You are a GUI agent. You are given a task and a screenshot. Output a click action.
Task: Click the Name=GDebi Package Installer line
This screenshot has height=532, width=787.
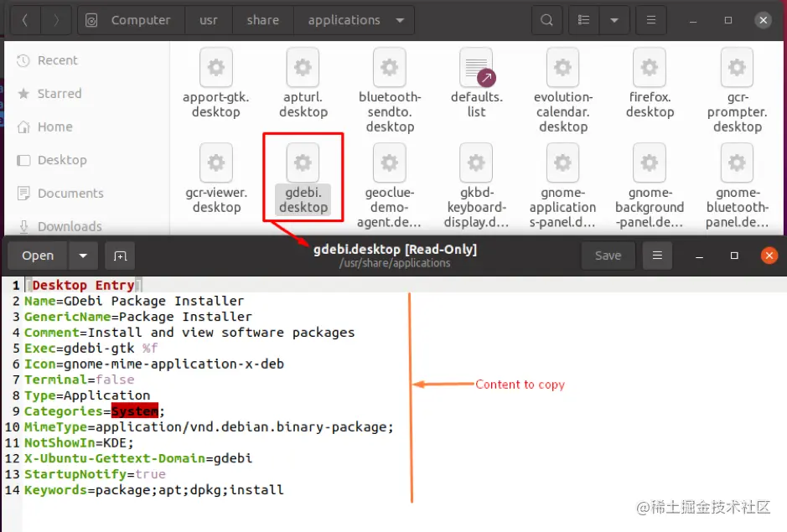[x=134, y=301]
